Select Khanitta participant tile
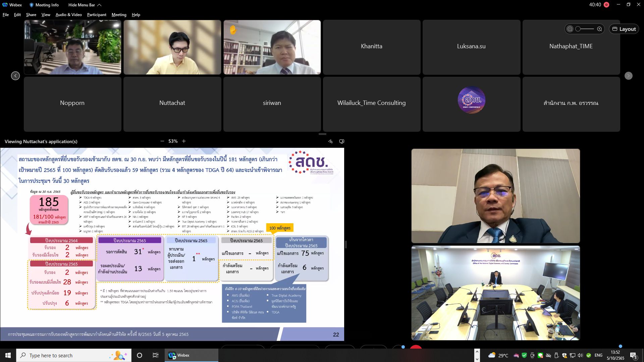The image size is (644, 362). [371, 47]
